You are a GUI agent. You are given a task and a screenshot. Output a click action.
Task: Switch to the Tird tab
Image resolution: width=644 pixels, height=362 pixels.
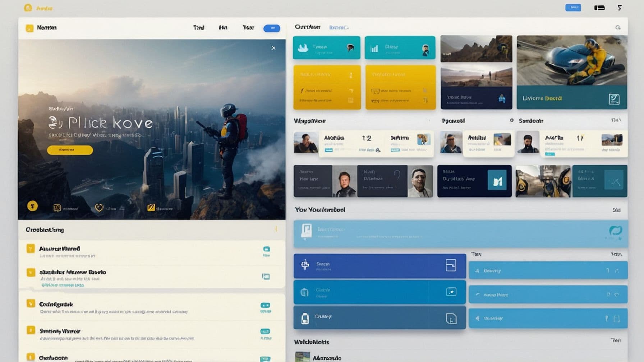click(198, 28)
